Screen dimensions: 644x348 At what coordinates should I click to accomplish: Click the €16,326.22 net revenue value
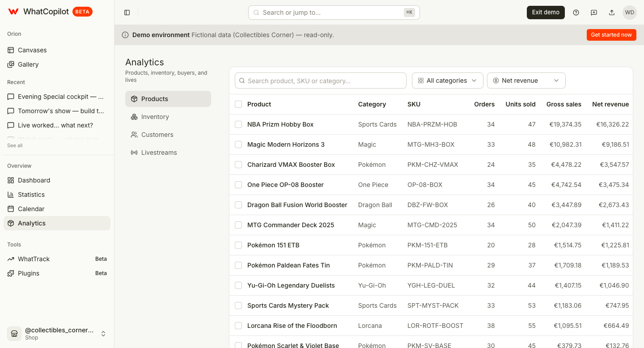coord(613,124)
